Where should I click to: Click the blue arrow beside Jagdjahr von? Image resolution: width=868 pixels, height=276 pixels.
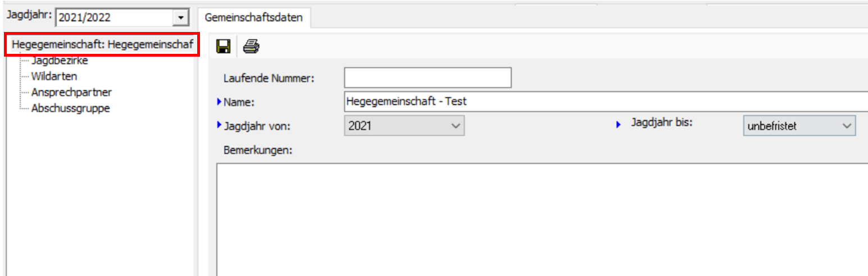(x=219, y=126)
